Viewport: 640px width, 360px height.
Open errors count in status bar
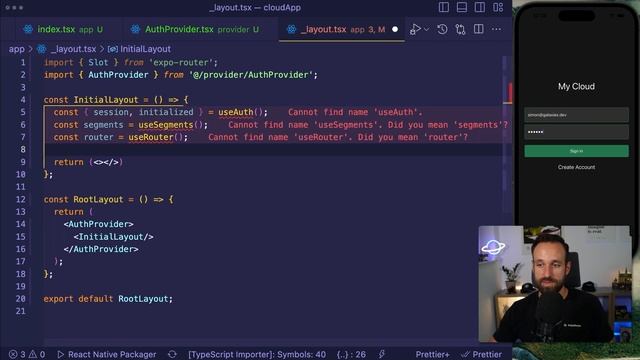pos(18,354)
